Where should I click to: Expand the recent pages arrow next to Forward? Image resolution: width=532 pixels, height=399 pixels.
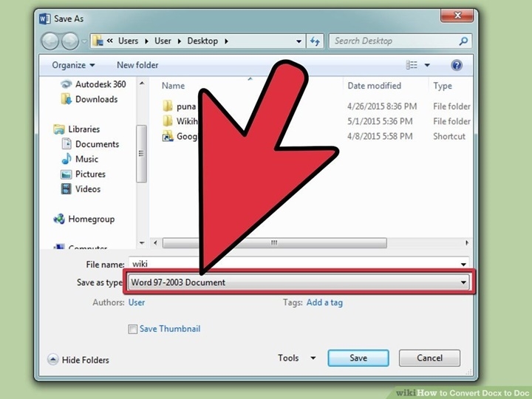[x=83, y=41]
